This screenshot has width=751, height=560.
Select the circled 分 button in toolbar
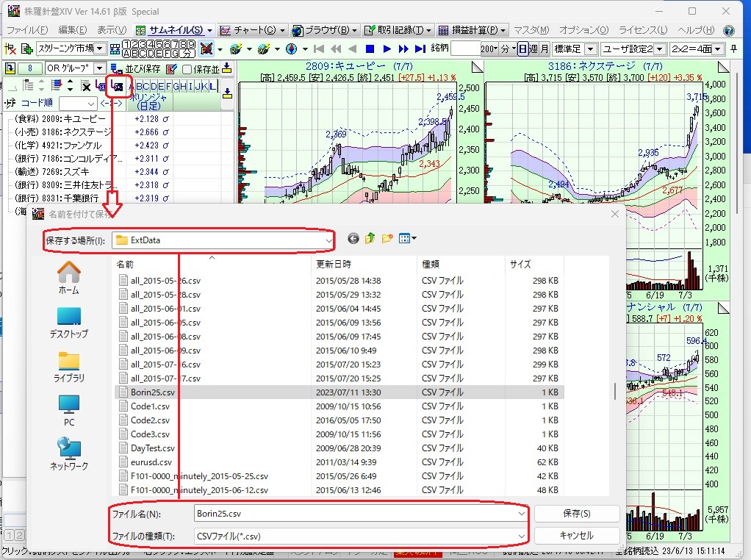point(188,53)
